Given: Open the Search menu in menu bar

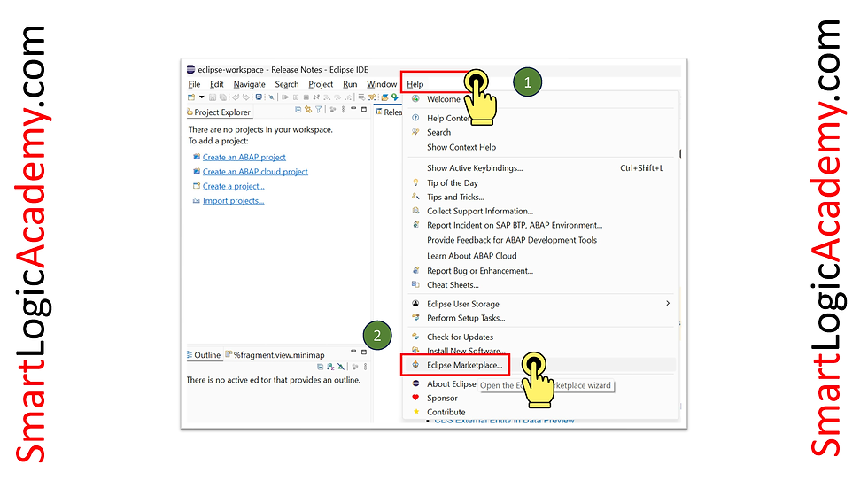Looking at the screenshot, I should click(287, 84).
